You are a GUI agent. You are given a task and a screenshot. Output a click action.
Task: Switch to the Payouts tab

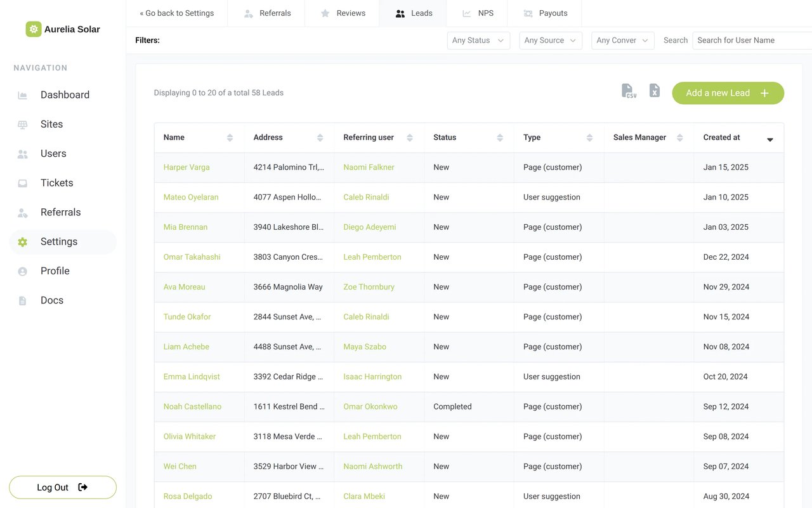click(545, 13)
